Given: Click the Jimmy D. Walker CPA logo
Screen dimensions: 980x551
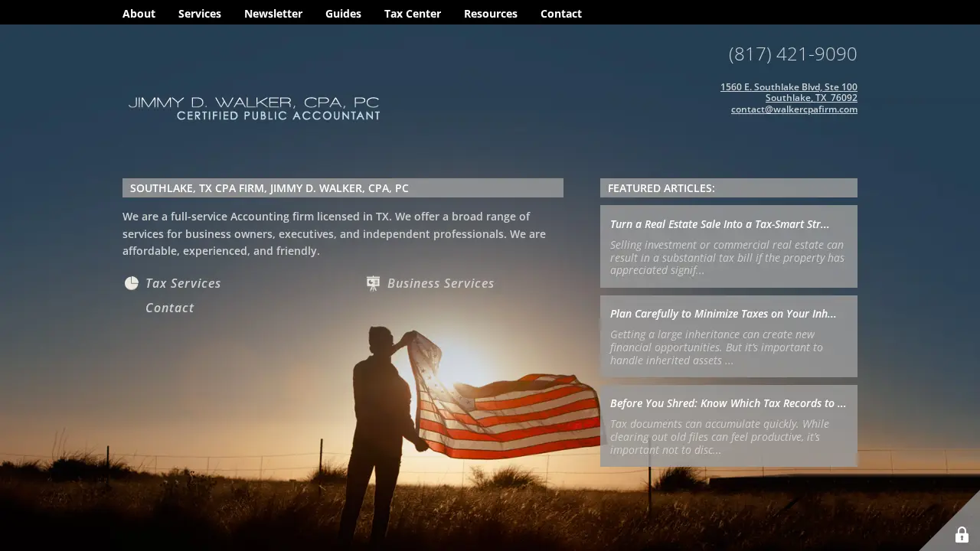Looking at the screenshot, I should (x=254, y=108).
